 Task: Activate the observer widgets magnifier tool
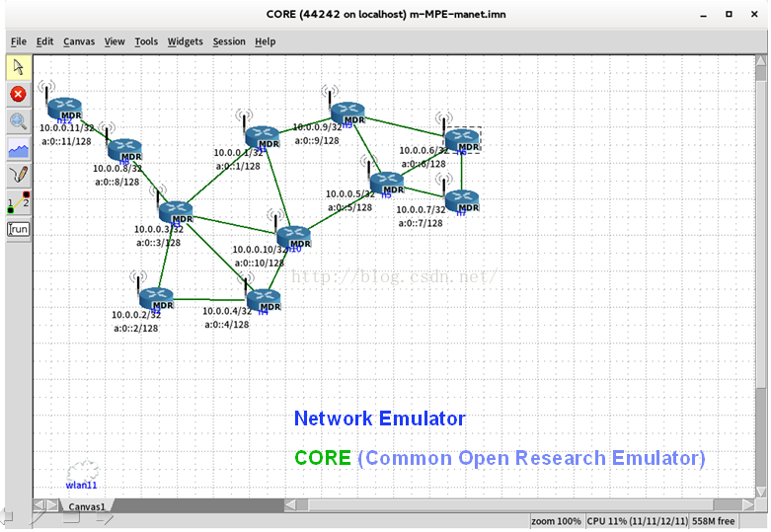point(19,120)
